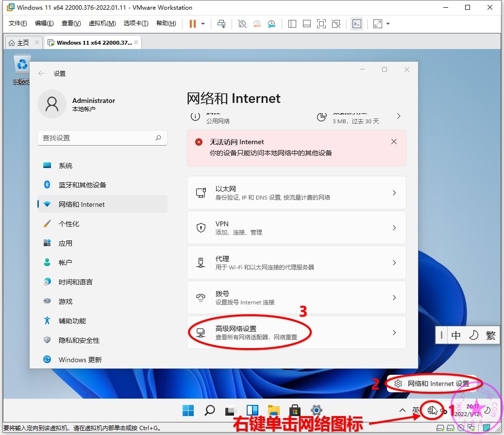Go back with the Settings back arrow

pos(41,73)
